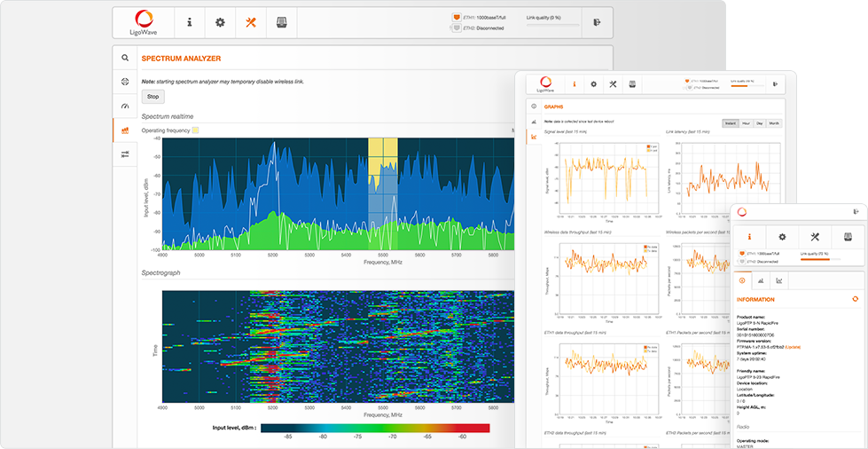
Task: Click ETH1 port icon in large window
Action: pos(457,17)
